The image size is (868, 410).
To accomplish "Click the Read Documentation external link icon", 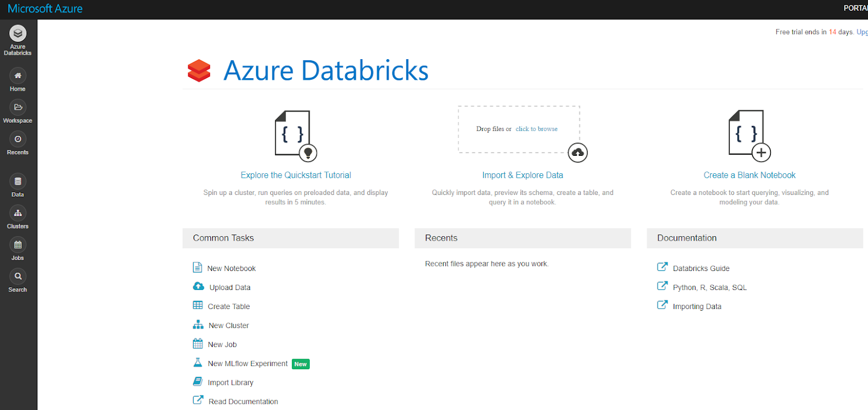I will click(198, 400).
